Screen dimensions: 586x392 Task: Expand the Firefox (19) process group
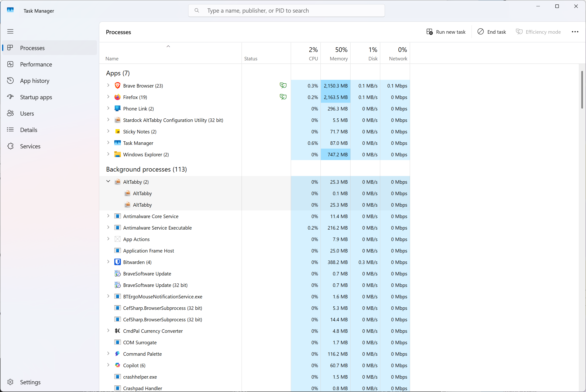[x=108, y=97]
